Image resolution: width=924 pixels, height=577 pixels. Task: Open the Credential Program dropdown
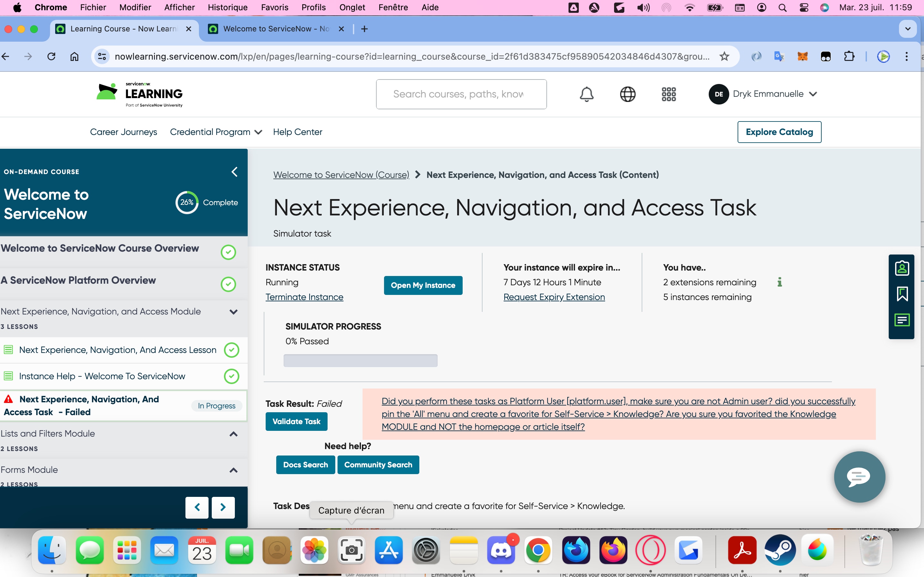pyautogui.click(x=216, y=132)
